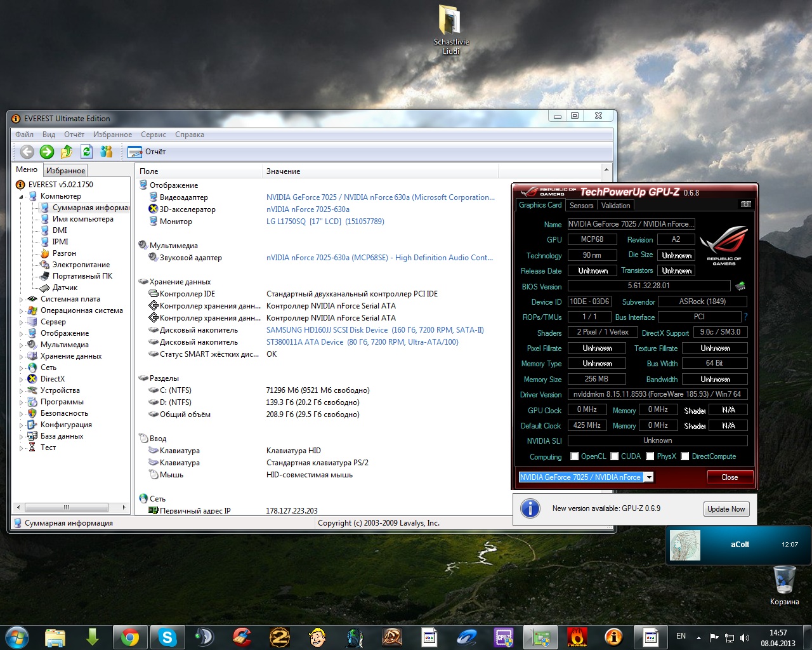
Task: Toggle the CUDA checkbox
Action: [x=614, y=456]
